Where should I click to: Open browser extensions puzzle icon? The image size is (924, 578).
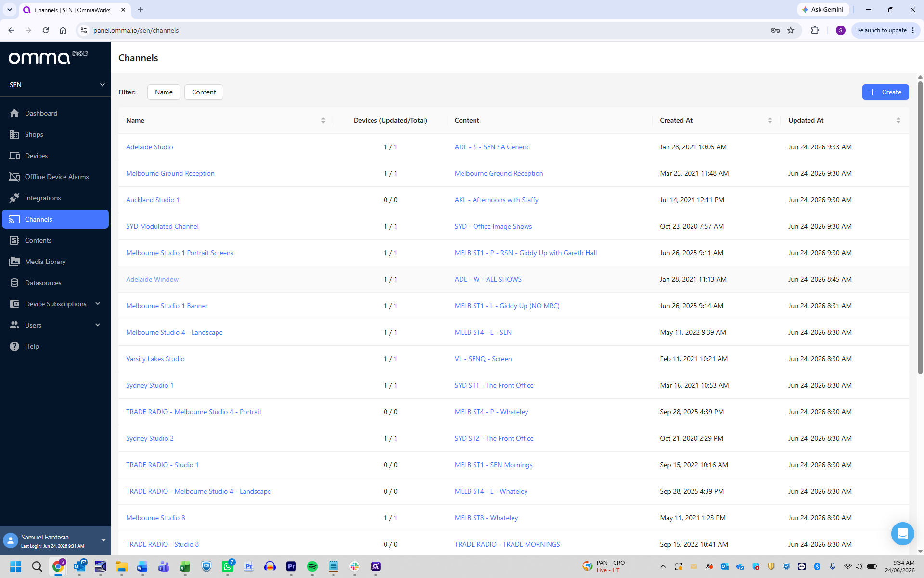(815, 30)
